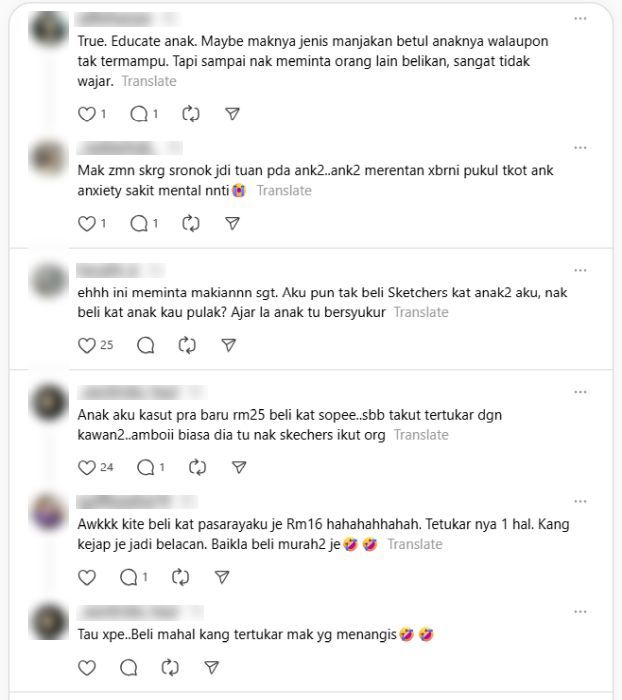The height and width of the screenshot is (700, 622).
Task: Like the Sketchers comment with 25 likes
Action: [87, 345]
